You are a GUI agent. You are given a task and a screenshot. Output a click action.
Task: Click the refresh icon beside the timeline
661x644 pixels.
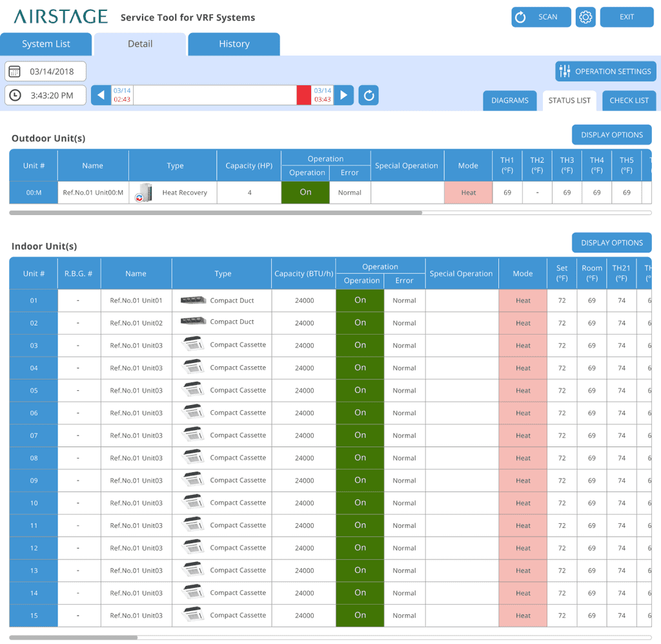(368, 94)
